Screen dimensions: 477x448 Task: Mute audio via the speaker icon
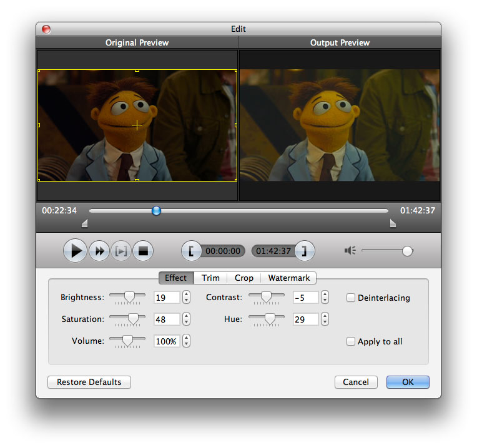tap(350, 251)
